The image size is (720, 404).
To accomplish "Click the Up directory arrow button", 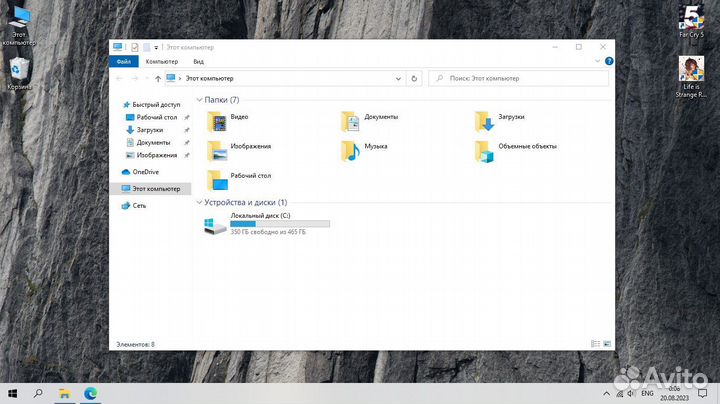I will coord(158,78).
